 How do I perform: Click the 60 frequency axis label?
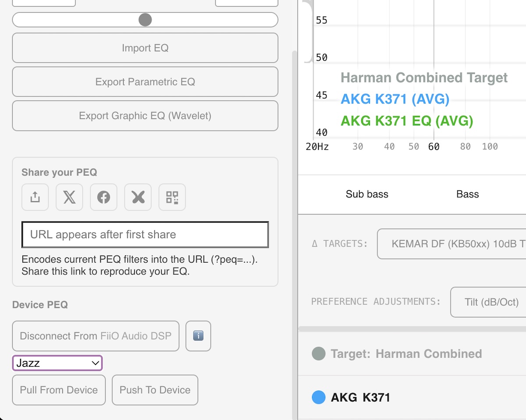pos(434,147)
